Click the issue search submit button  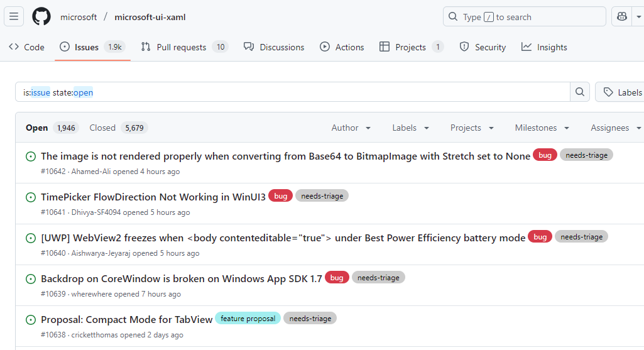tap(579, 92)
